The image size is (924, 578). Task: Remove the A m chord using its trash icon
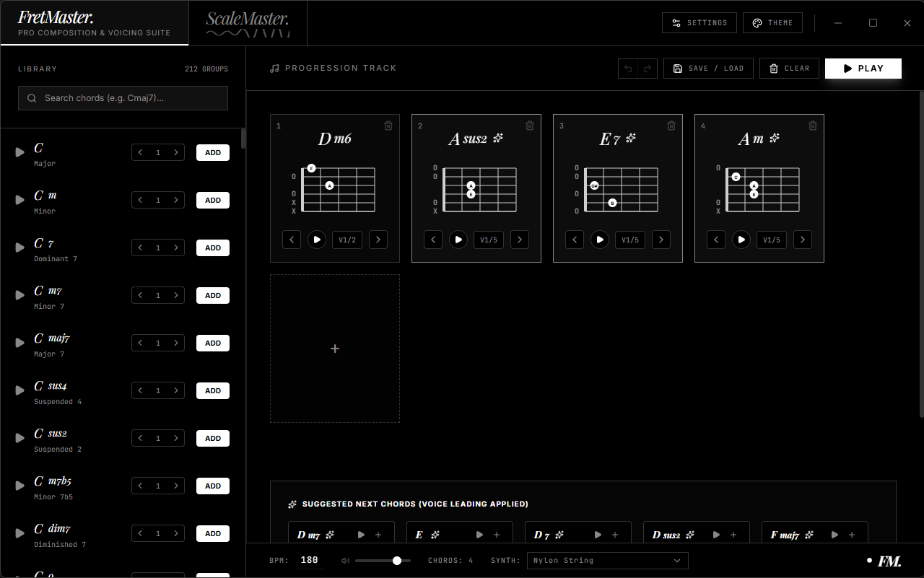813,125
